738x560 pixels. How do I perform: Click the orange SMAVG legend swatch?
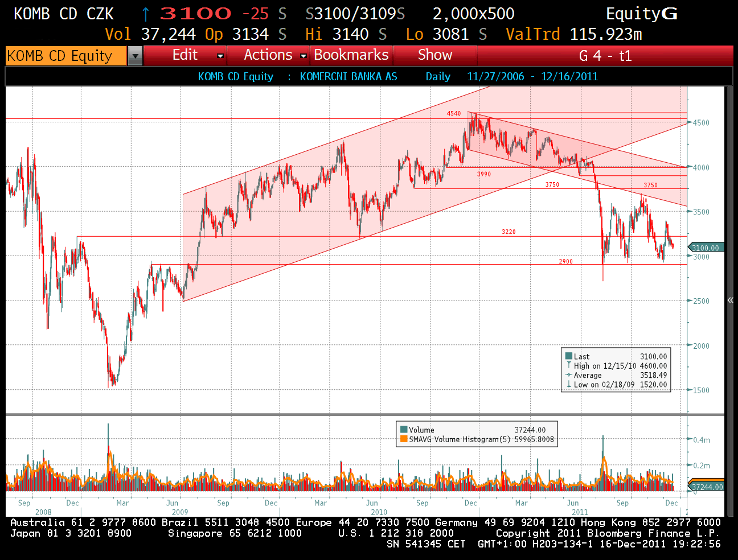coord(404,439)
